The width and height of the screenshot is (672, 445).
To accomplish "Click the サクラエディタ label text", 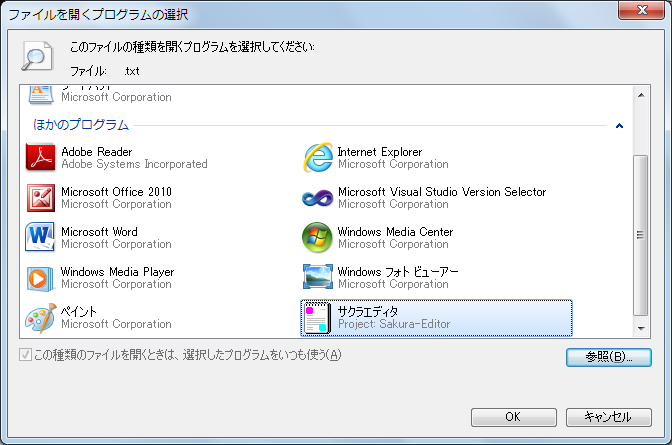I will (x=368, y=312).
